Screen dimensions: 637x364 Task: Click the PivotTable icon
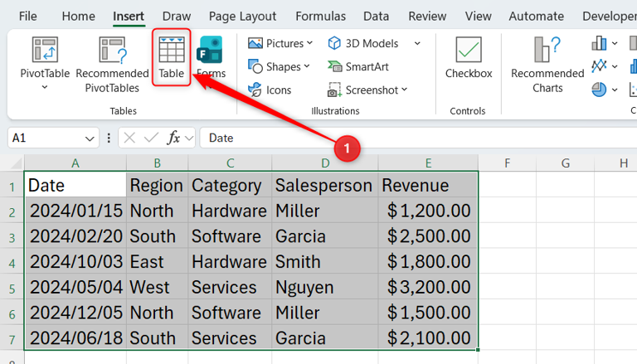point(45,49)
